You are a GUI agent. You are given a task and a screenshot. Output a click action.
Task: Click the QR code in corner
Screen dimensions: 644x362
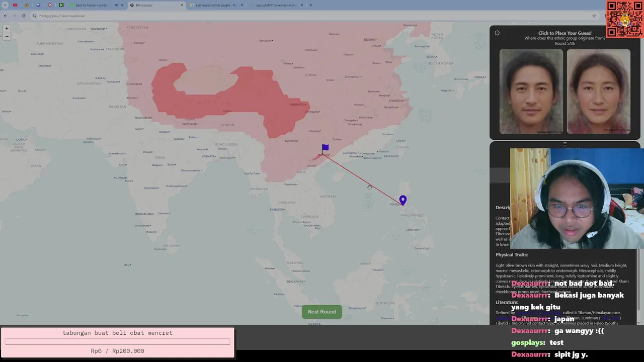[624, 19]
